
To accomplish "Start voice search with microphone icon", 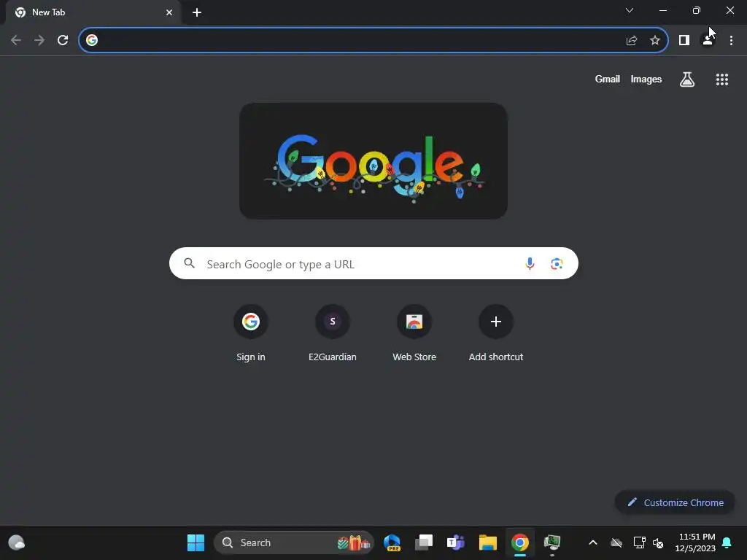I will coord(530,263).
